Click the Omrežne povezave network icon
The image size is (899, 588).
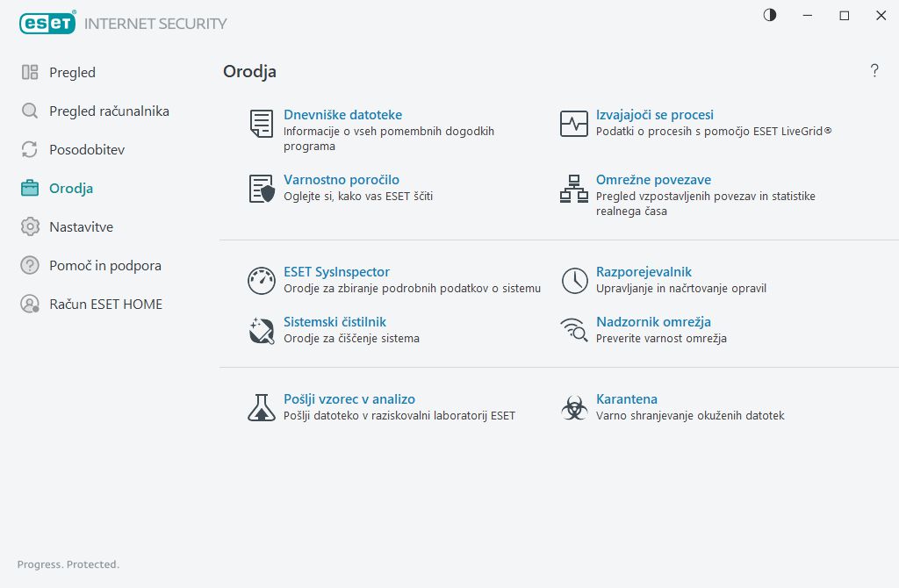[x=574, y=189]
